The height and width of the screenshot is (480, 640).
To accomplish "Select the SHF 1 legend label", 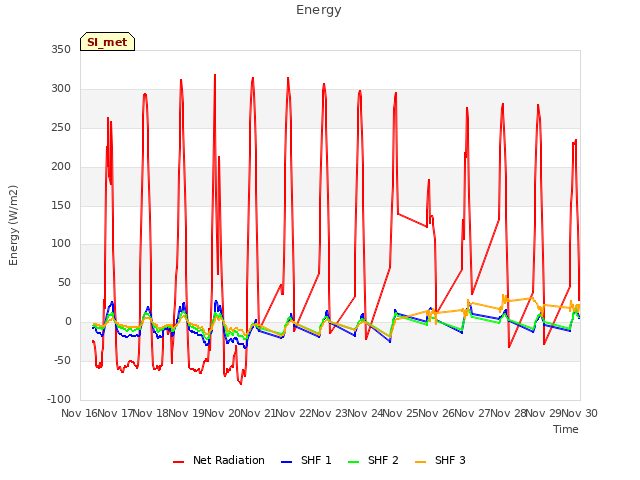I will click(316, 460).
